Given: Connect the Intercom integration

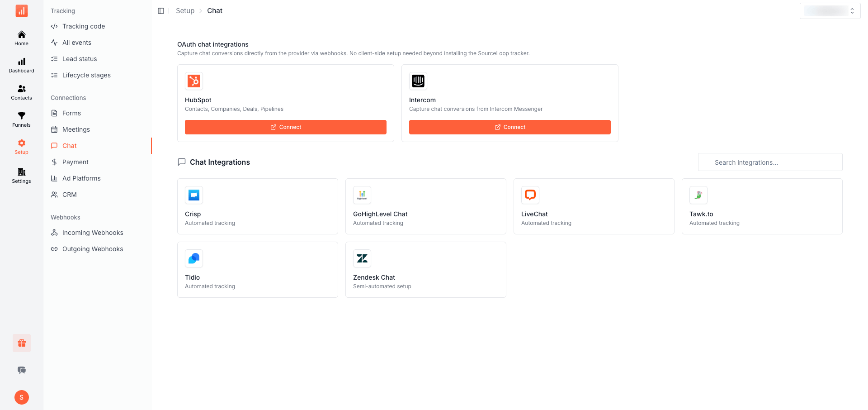Looking at the screenshot, I should tap(510, 127).
